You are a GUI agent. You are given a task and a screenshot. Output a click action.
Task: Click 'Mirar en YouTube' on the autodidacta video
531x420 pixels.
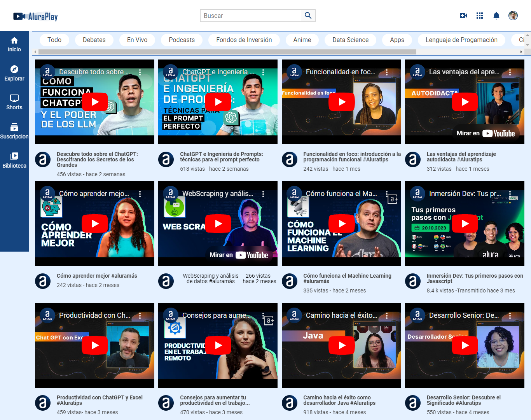(486, 133)
